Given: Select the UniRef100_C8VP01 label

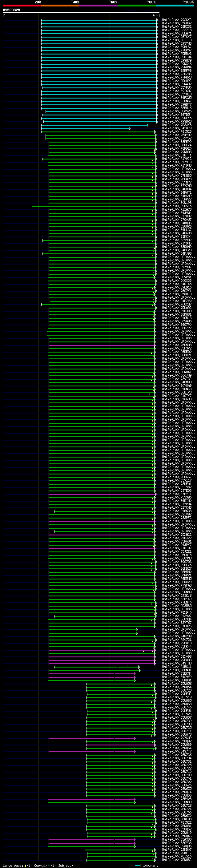Looking at the screenshot, I should (177, 277).
